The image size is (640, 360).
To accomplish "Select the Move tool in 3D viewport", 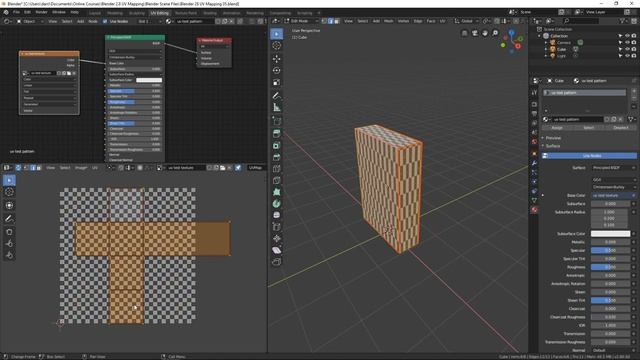I will (x=276, y=59).
